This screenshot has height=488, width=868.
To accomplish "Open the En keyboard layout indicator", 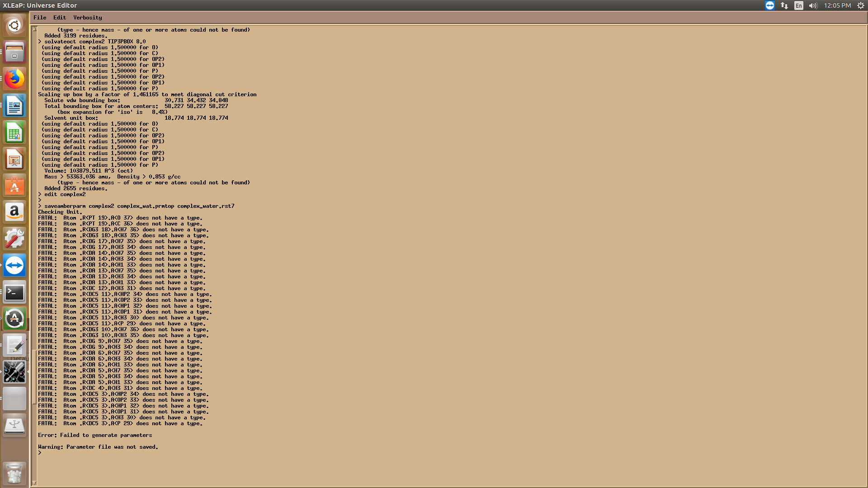I will point(799,5).
